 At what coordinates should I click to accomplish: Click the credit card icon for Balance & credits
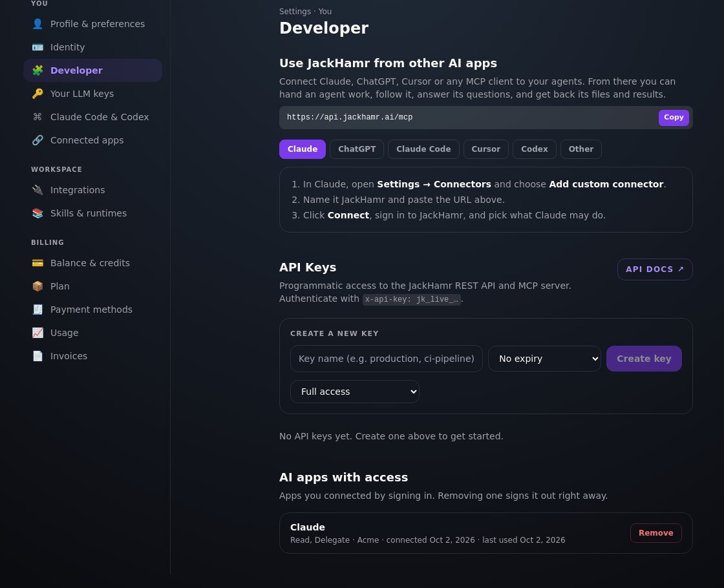tap(37, 263)
